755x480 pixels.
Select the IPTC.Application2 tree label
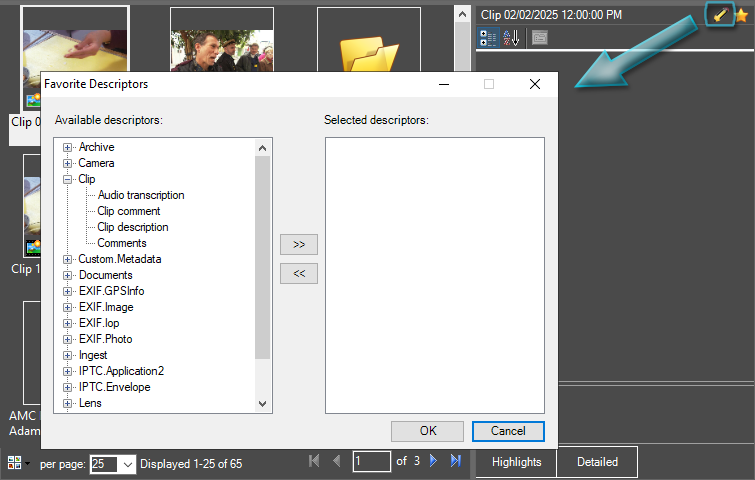coord(122,371)
